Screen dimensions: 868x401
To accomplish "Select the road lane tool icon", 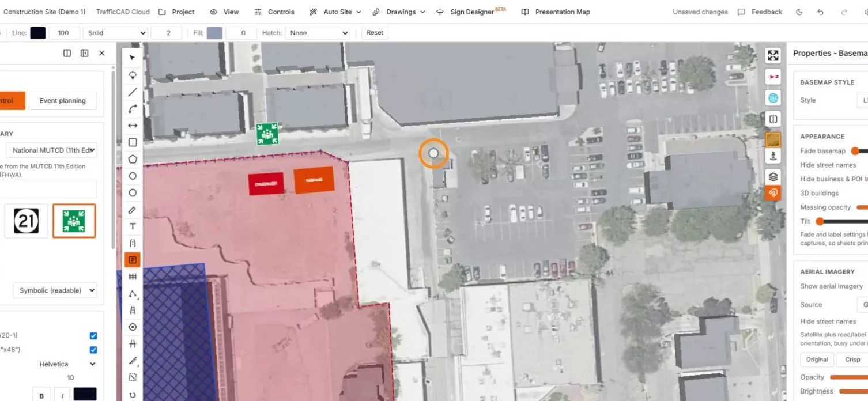I will (x=133, y=311).
